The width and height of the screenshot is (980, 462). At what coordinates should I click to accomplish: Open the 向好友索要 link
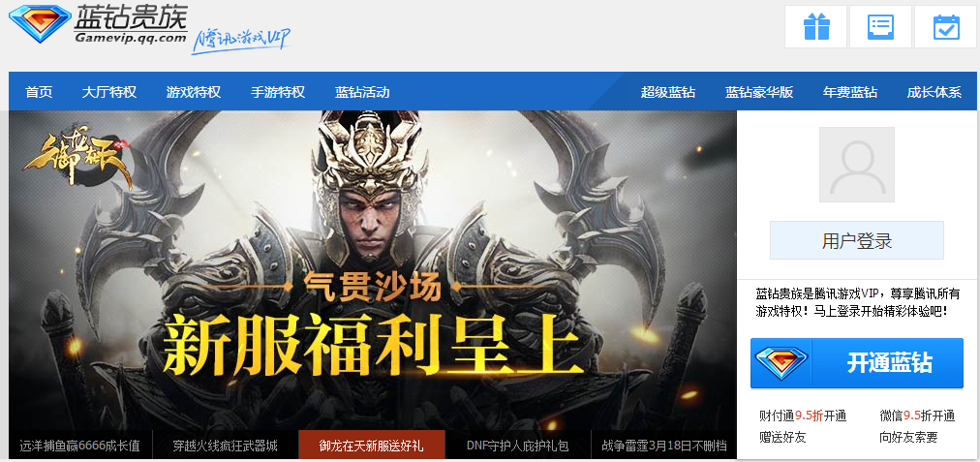point(908,437)
